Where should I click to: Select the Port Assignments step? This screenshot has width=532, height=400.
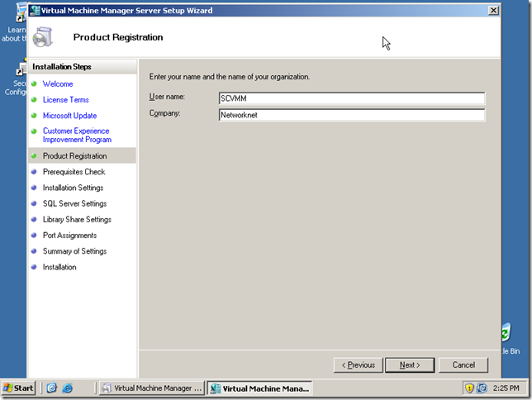click(x=69, y=236)
